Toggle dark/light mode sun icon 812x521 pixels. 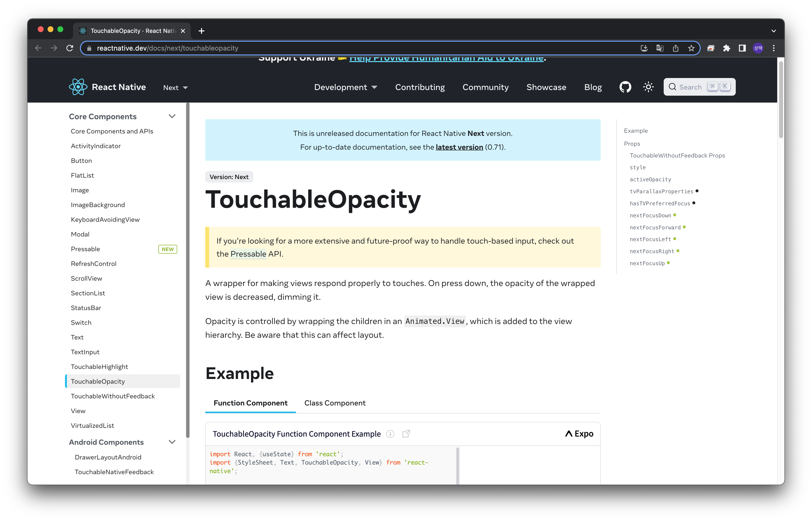(x=648, y=87)
